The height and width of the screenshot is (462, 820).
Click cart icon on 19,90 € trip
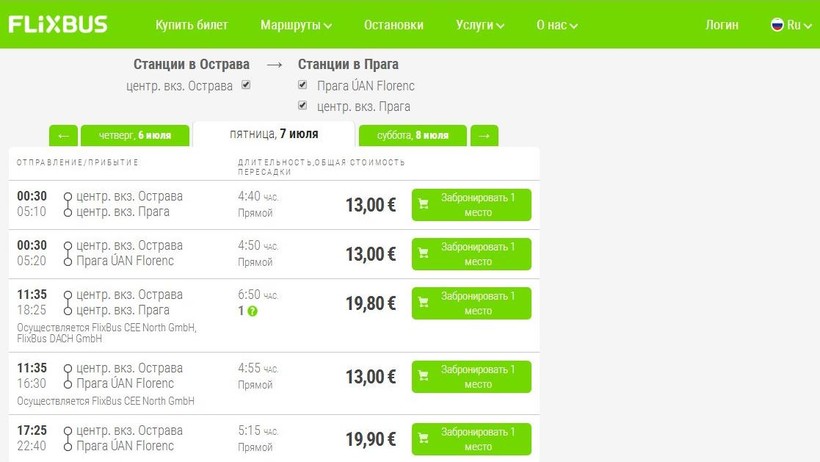click(423, 439)
